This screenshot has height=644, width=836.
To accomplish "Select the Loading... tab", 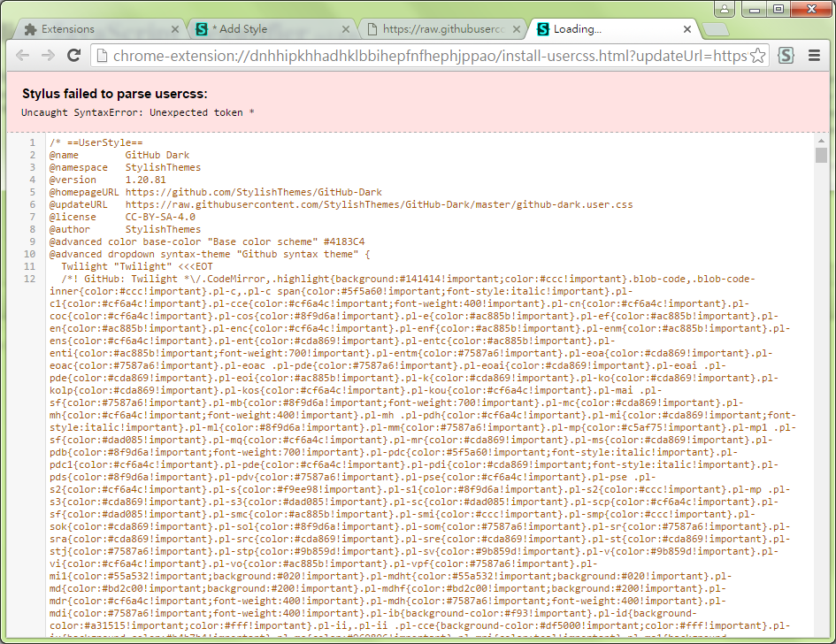I will click(x=613, y=29).
